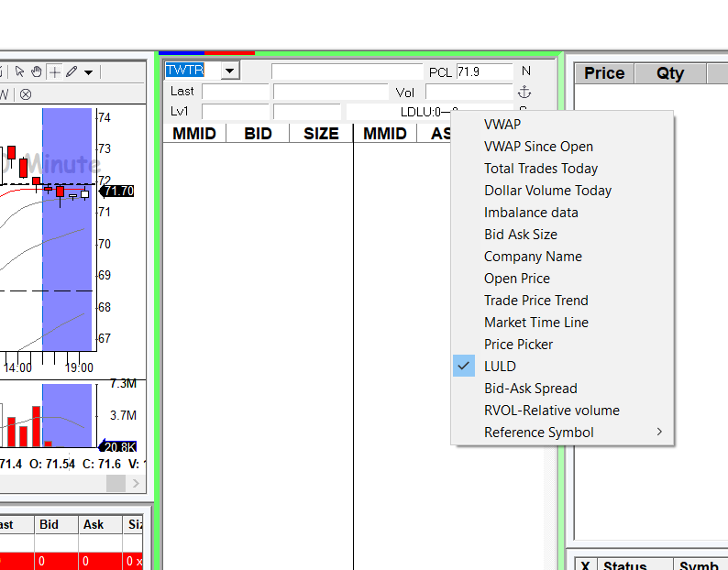
Task: Expand the Reference Symbol submenu
Action: point(539,433)
